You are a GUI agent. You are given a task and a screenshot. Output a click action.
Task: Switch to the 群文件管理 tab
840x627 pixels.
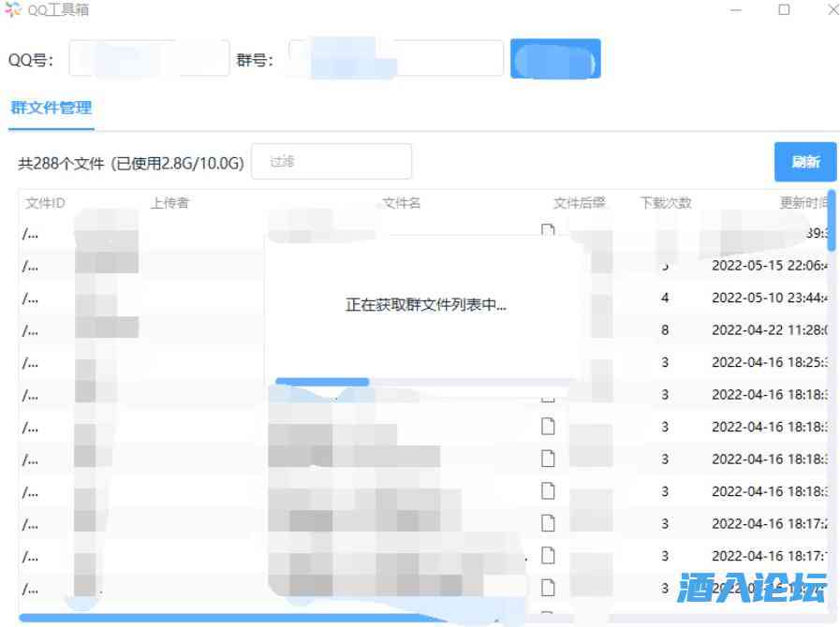51,108
